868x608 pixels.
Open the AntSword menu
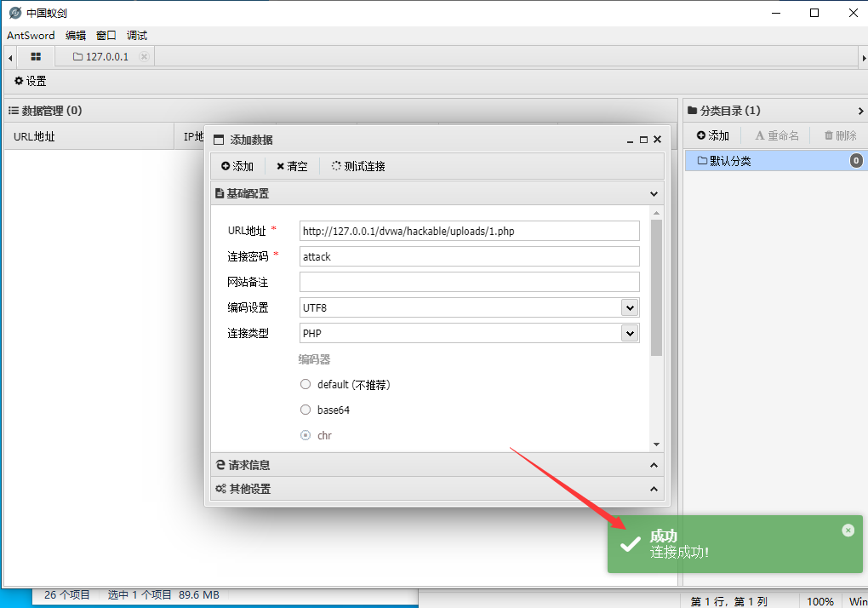(x=31, y=36)
